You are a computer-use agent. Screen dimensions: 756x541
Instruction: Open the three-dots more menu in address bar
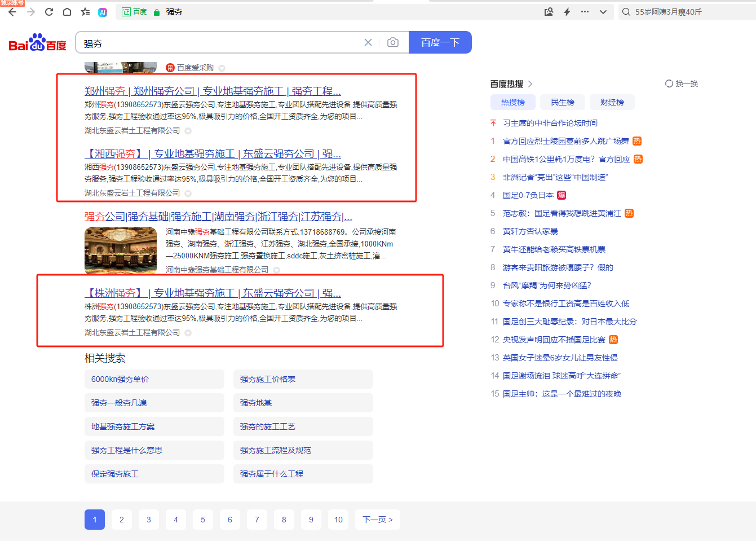click(x=585, y=12)
